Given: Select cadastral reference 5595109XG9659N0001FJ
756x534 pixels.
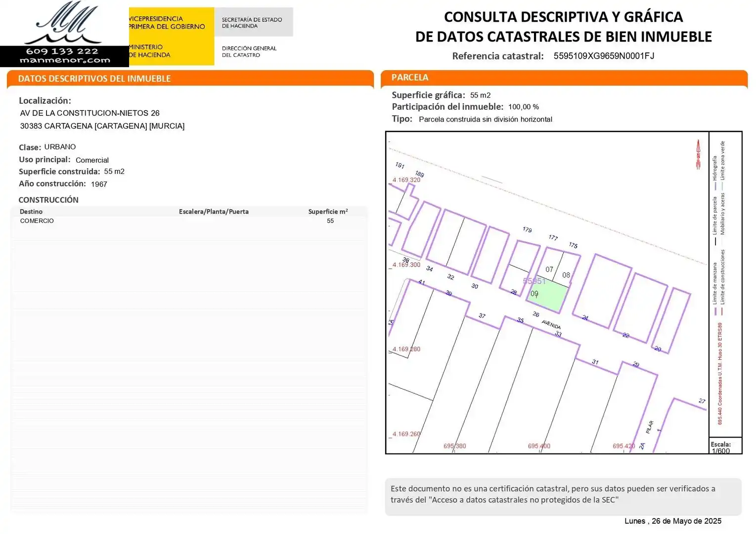Looking at the screenshot, I should tap(604, 56).
